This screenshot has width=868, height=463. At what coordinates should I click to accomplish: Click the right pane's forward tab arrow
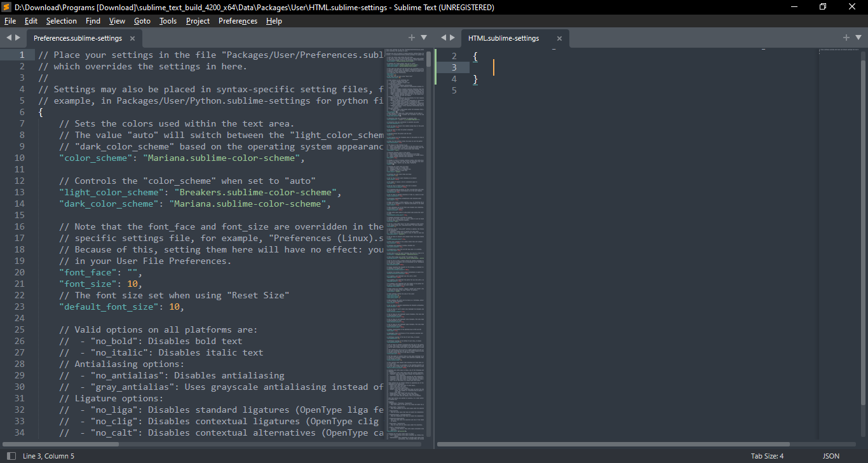452,38
